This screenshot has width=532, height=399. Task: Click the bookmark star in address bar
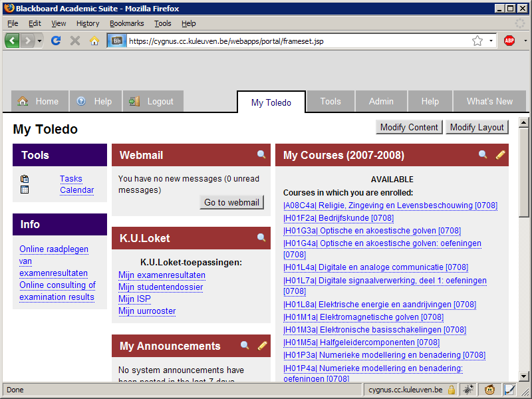[477, 41]
